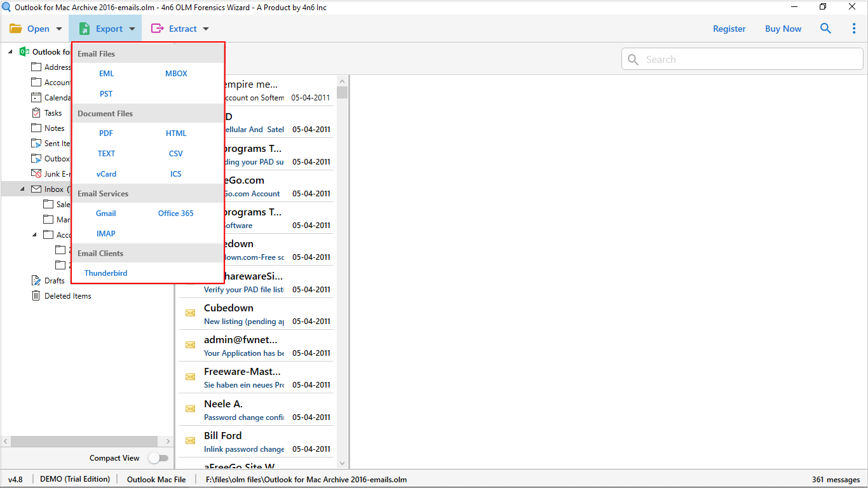Toggle the Compact View switch

158,457
